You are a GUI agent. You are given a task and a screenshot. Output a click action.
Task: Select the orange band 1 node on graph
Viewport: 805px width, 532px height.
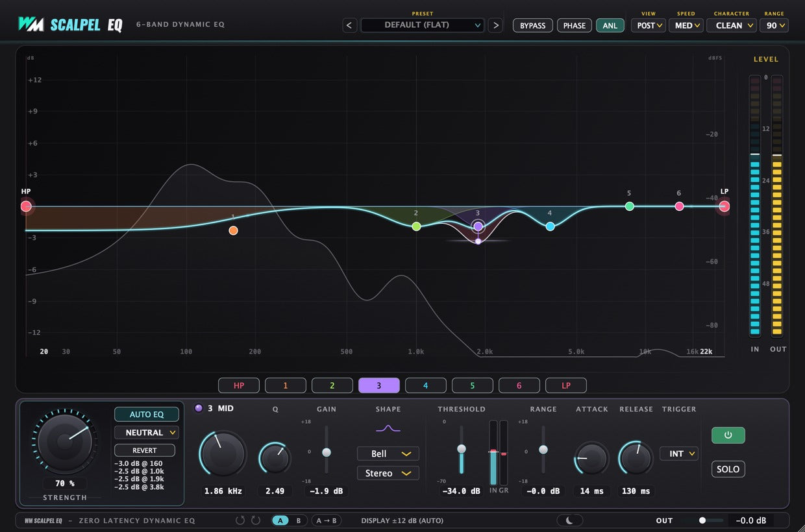(234, 230)
